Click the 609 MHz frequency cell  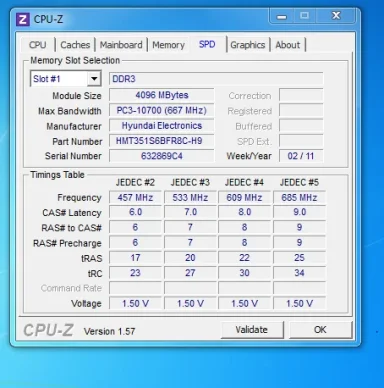tap(244, 198)
